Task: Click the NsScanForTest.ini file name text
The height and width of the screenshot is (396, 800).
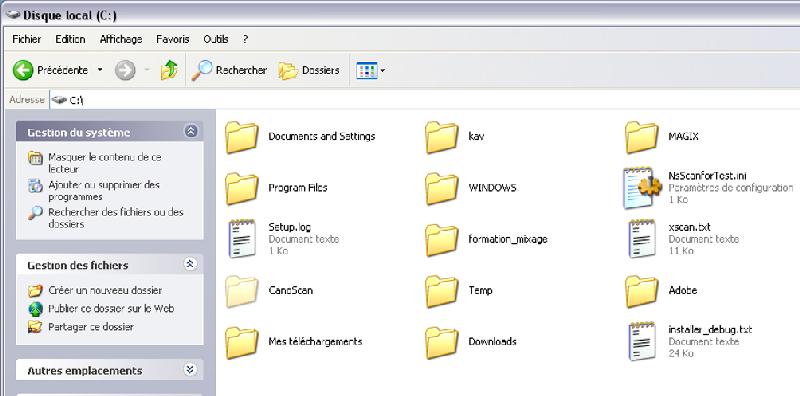Action: click(707, 176)
